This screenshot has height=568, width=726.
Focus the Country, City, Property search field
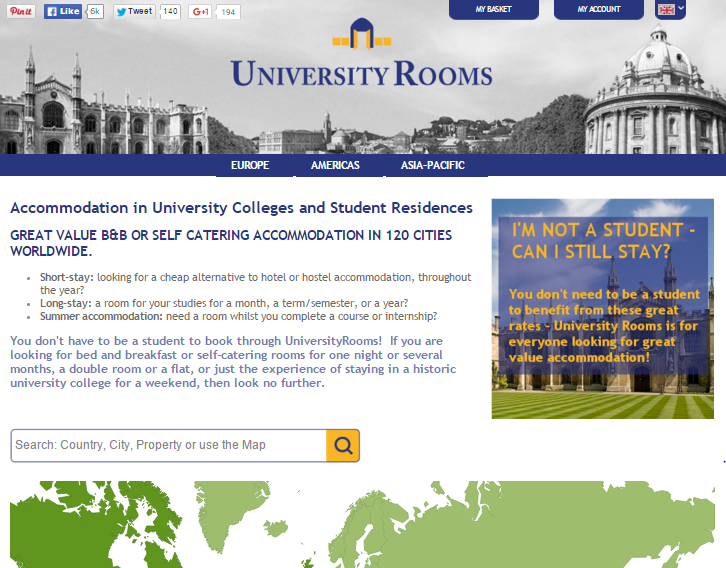coord(168,445)
